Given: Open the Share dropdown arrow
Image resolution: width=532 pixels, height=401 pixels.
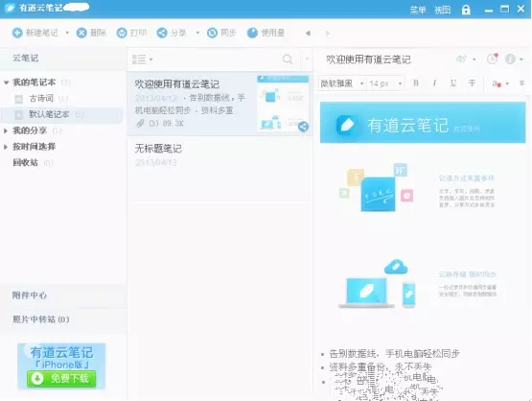Looking at the screenshot, I should click(x=197, y=33).
